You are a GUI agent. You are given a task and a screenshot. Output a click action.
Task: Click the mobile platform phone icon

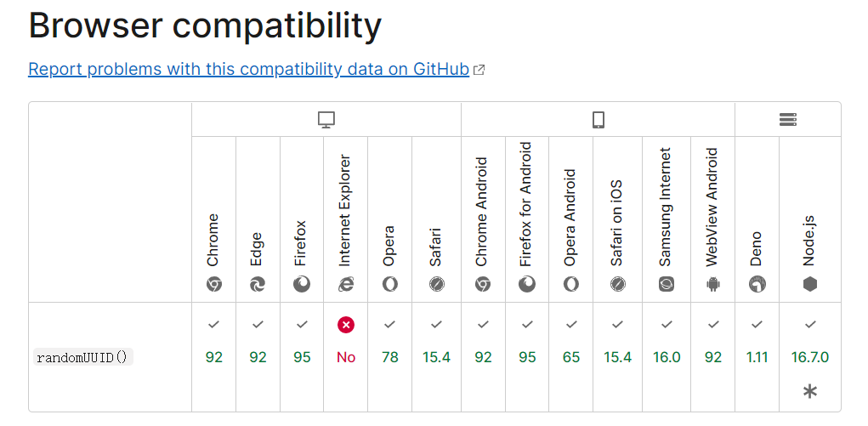[598, 120]
